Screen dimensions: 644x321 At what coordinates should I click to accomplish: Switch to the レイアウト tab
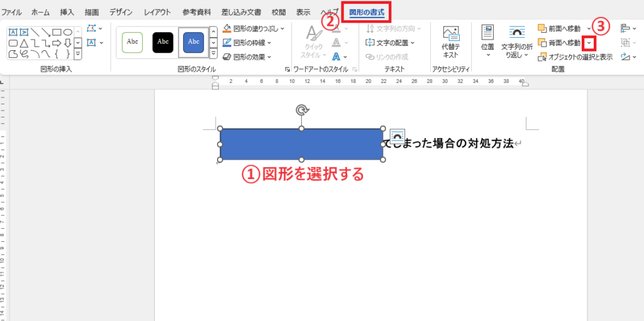coord(157,12)
